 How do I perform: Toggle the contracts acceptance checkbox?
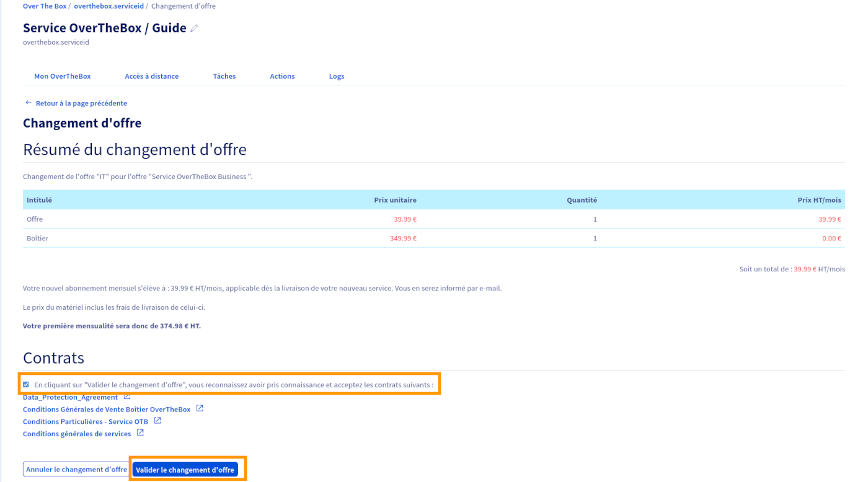[x=26, y=385]
